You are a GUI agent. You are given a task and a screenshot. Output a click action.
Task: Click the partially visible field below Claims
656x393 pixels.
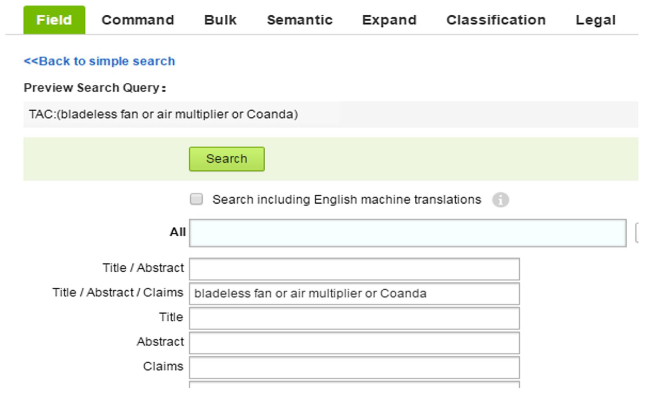[354, 385]
